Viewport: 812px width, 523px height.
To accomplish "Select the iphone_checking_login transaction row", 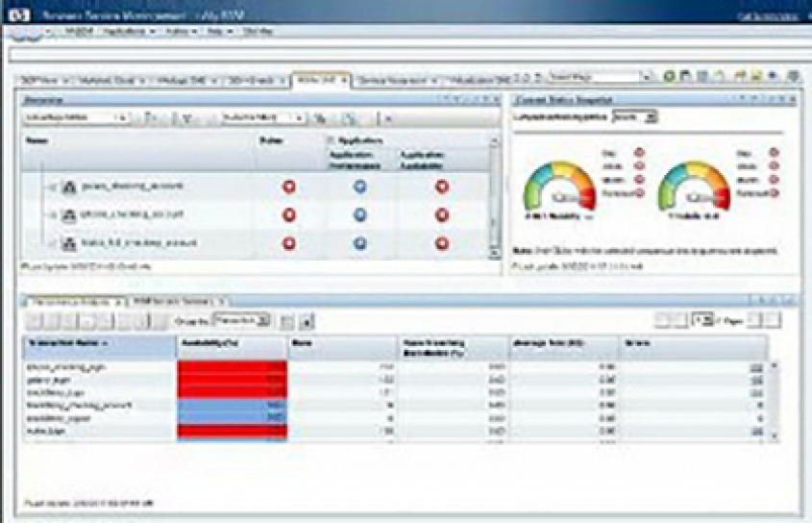I will (x=396, y=367).
